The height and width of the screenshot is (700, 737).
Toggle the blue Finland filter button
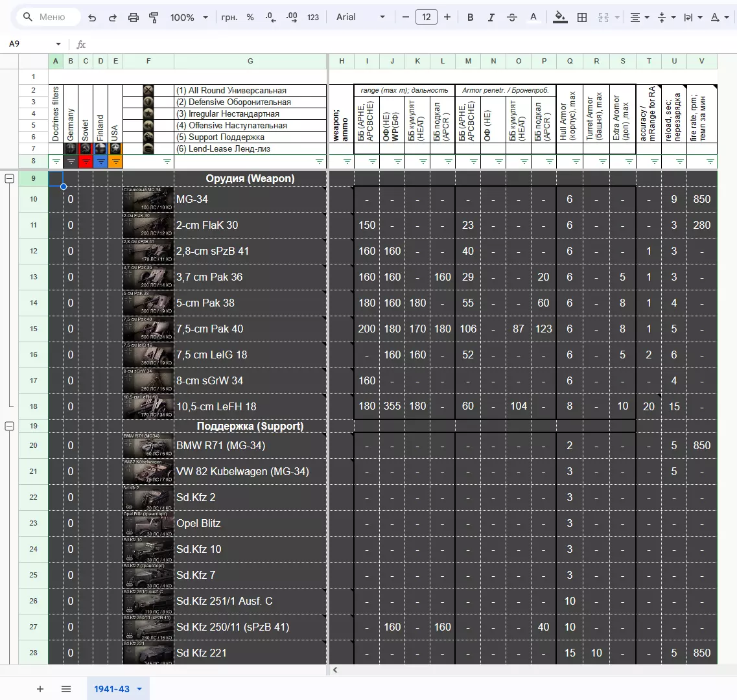[x=100, y=161]
